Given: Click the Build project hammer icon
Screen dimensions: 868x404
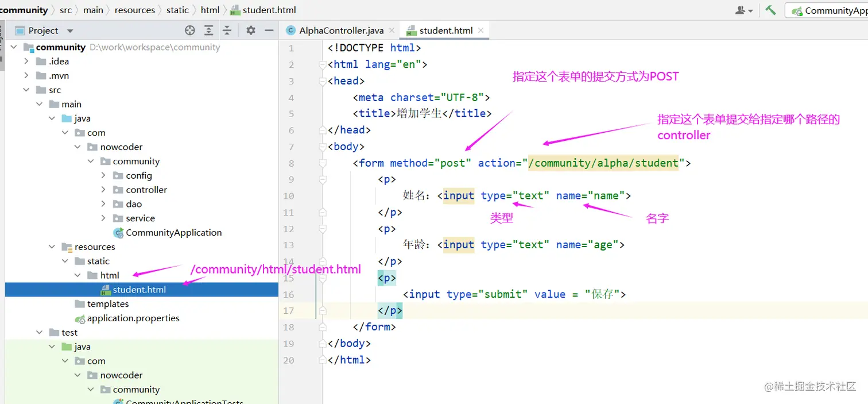Looking at the screenshot, I should coord(770,10).
